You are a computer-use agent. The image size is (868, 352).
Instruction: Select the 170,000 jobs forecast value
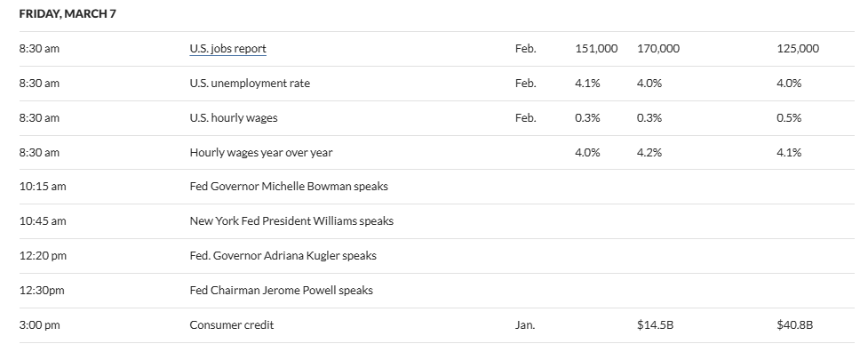[658, 49]
